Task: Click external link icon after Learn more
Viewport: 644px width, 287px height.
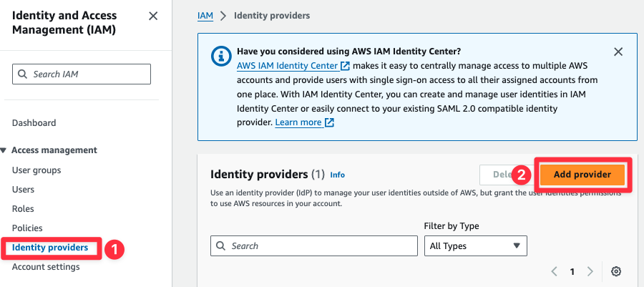Action: coord(329,122)
